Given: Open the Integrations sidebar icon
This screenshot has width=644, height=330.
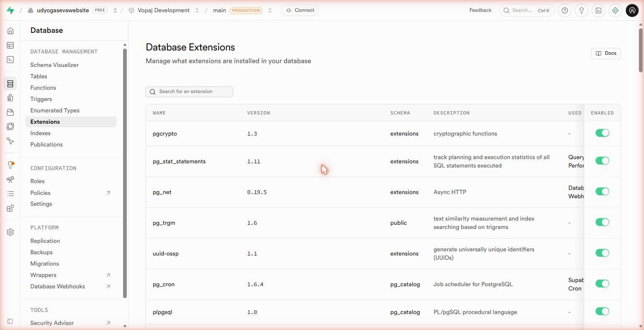Looking at the screenshot, I should coord(11,208).
